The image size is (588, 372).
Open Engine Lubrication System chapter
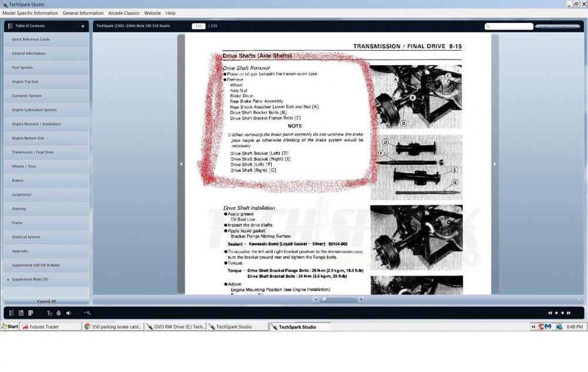tap(46, 110)
